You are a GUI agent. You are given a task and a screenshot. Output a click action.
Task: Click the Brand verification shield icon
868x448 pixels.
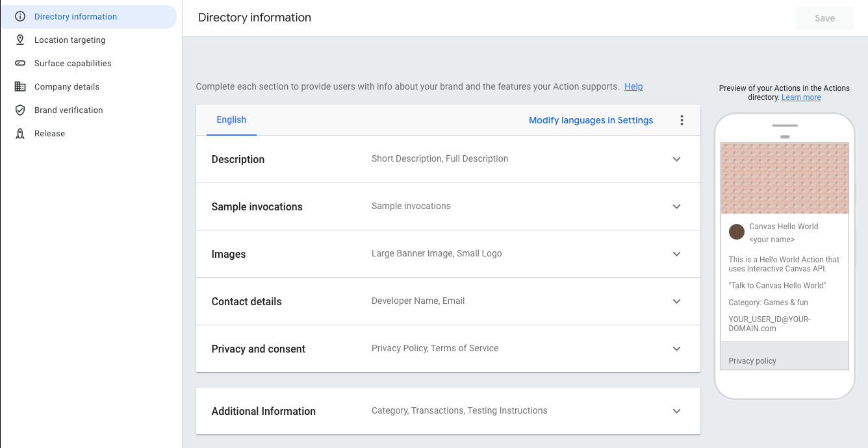20,110
